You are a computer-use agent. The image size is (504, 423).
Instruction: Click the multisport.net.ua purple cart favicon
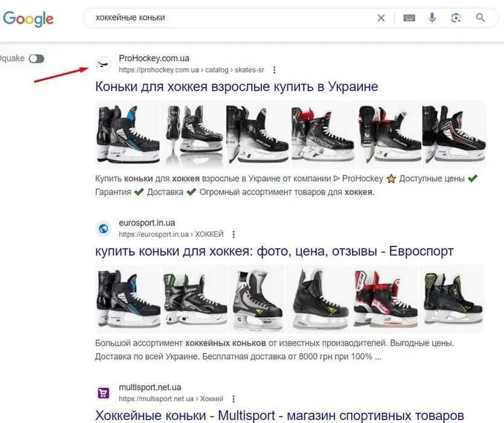tap(103, 393)
